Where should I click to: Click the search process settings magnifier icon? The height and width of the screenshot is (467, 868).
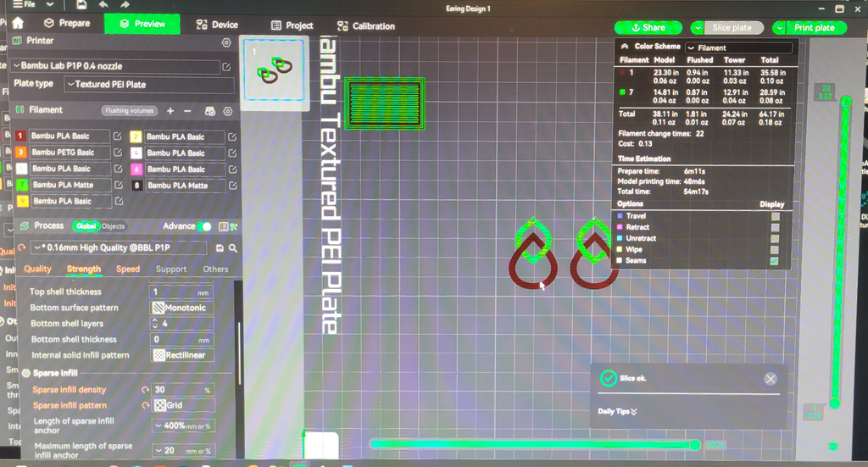tap(233, 248)
